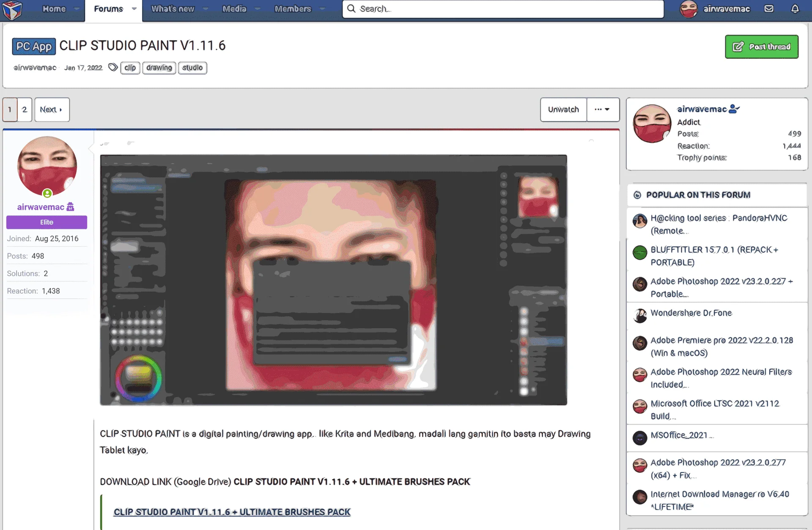
Task: Click avatar beside Internet Download Manager thread
Action: (x=639, y=497)
